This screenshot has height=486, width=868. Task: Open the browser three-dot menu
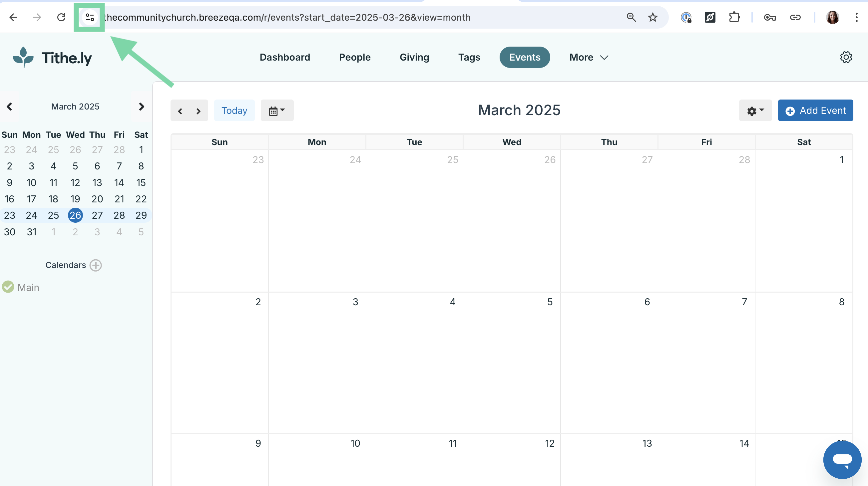click(x=856, y=17)
